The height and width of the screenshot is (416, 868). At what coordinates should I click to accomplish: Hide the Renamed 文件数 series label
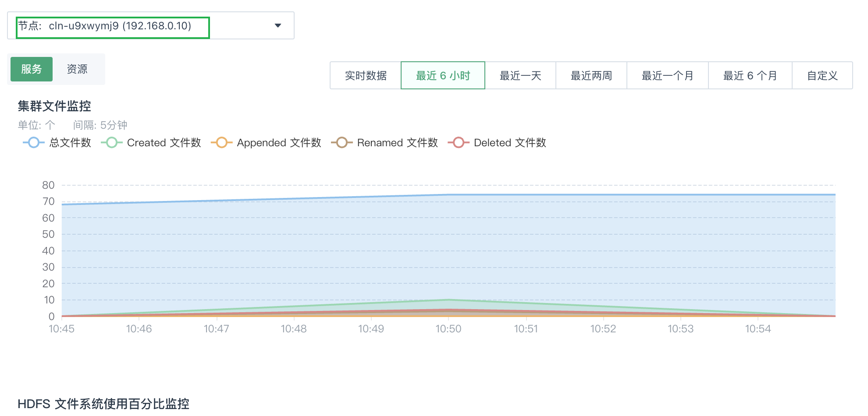click(397, 143)
